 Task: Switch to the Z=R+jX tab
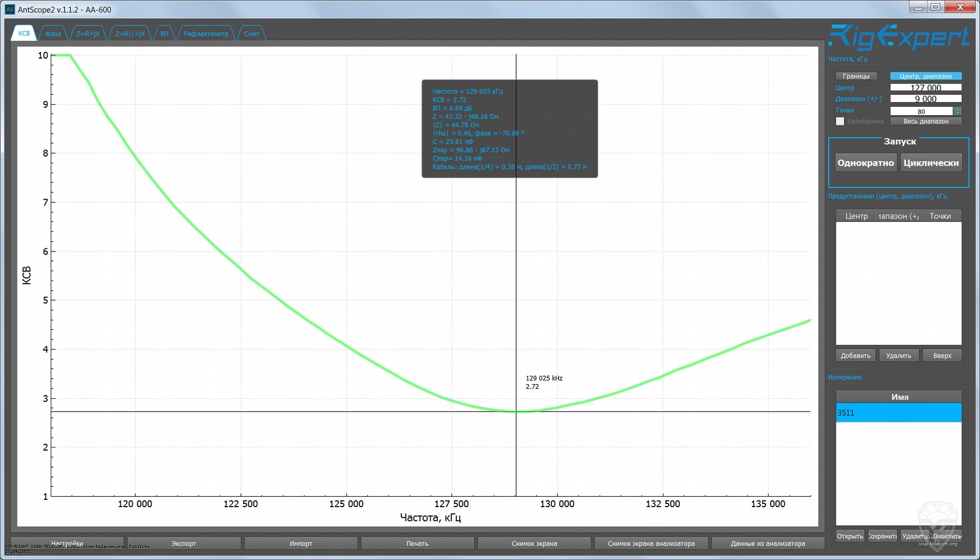(88, 34)
